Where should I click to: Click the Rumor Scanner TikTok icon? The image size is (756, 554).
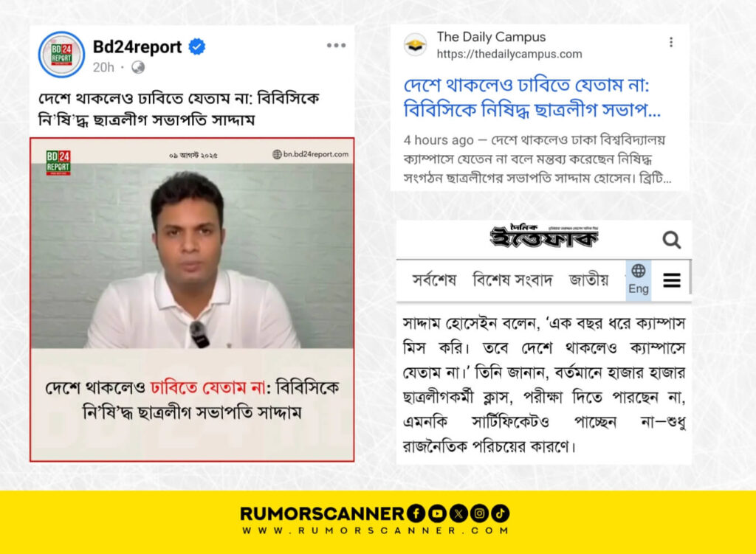pyautogui.click(x=501, y=513)
